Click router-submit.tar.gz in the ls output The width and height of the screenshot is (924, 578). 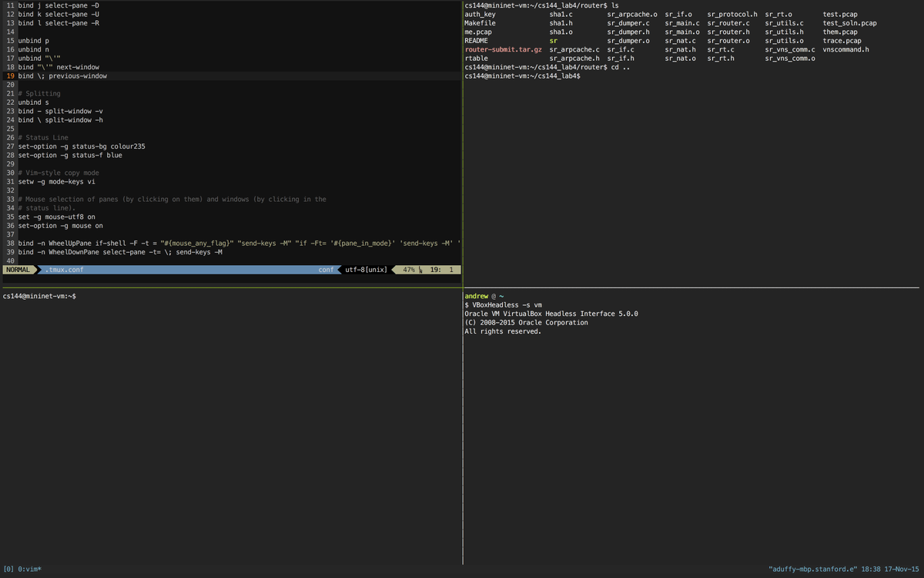(504, 49)
